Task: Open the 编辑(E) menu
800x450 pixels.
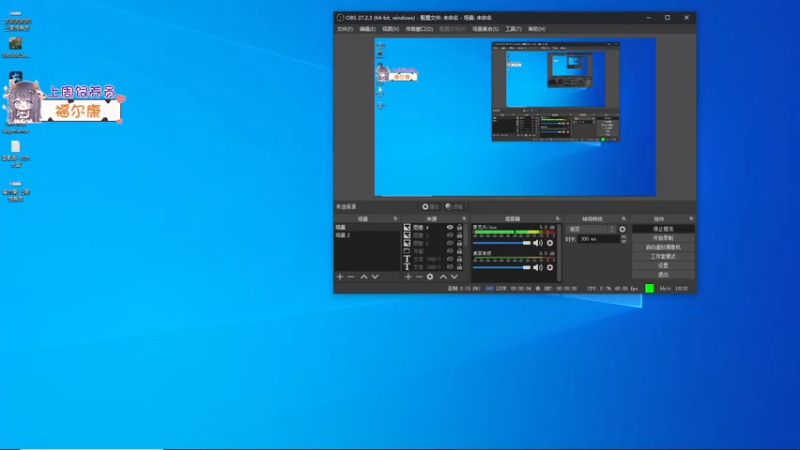Action: [367, 29]
